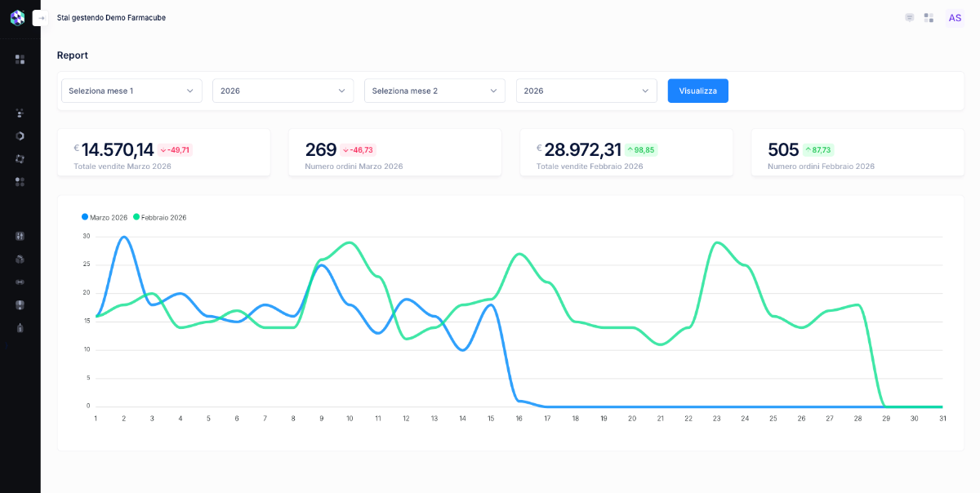Select the hexagon icon in the sidebar
The width and height of the screenshot is (980, 493).
click(20, 135)
